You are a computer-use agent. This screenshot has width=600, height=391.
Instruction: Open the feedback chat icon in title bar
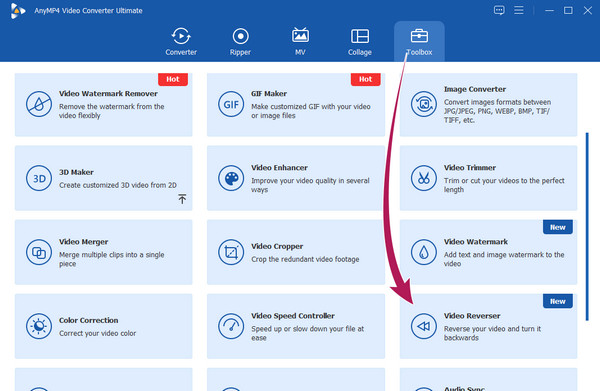[499, 10]
